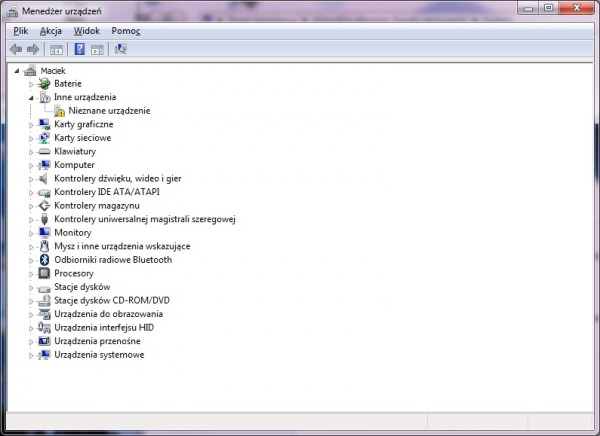The image size is (600, 436).
Task: Click the mouse icon for pointing devices
Action: pyautogui.click(x=44, y=246)
